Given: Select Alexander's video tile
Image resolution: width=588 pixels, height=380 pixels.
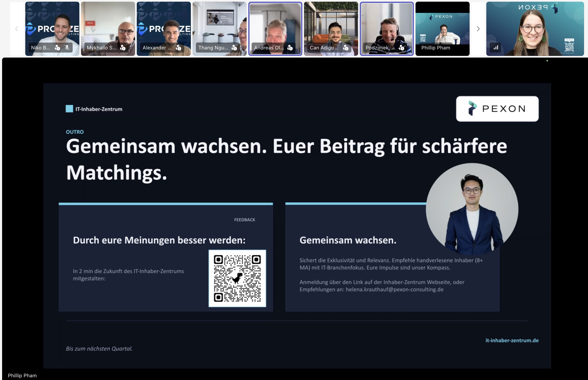Looking at the screenshot, I should coord(164,29).
